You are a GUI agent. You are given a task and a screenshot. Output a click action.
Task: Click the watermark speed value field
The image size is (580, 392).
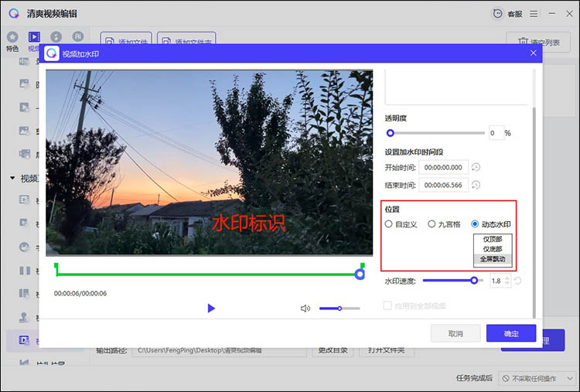click(x=497, y=281)
